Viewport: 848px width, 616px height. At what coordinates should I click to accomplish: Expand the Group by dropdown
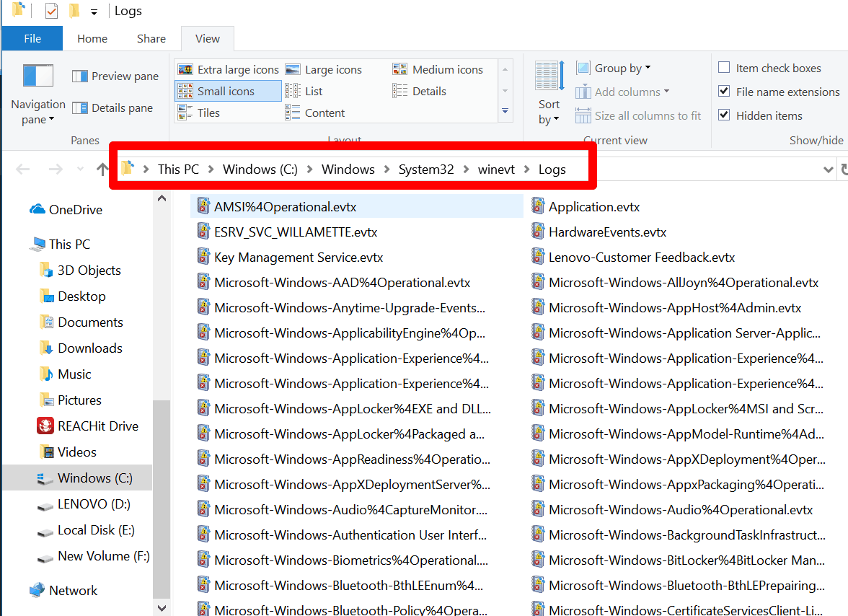pyautogui.click(x=613, y=68)
